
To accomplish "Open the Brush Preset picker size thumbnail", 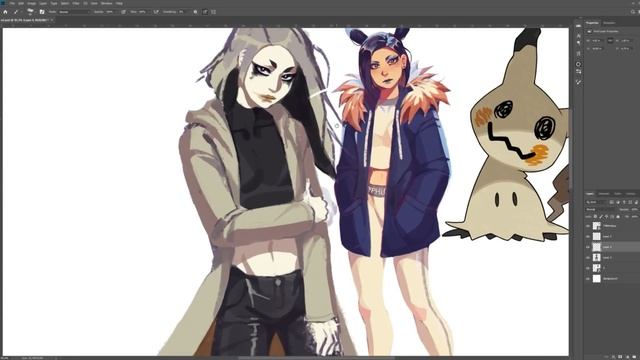I will coord(30,12).
